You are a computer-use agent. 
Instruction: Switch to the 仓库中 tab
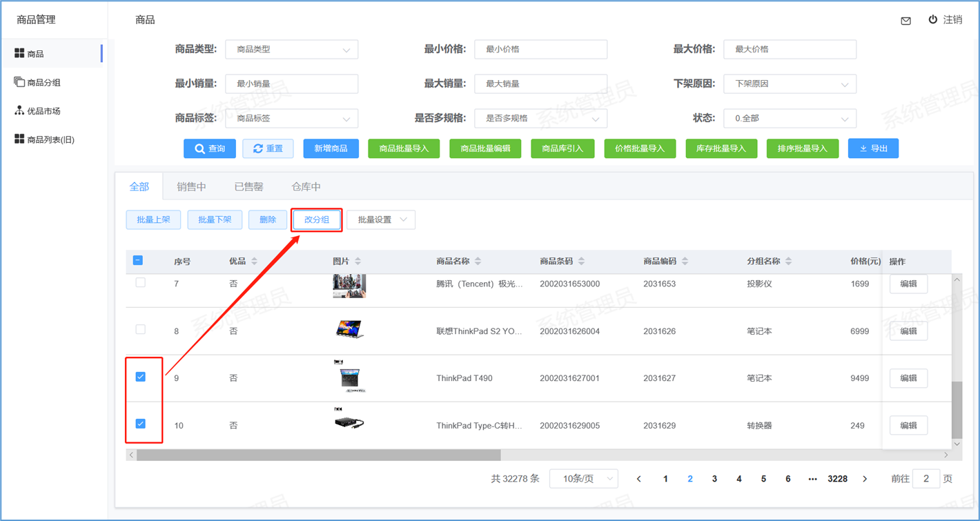306,187
